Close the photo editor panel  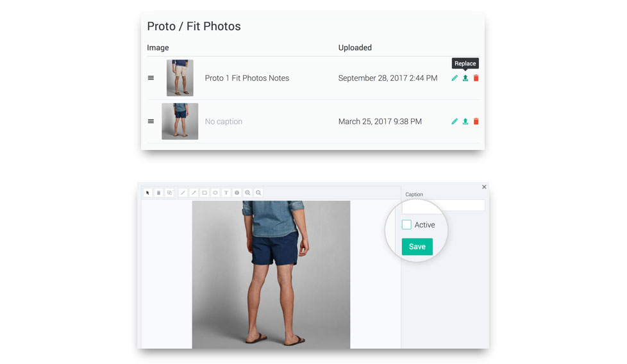484,186
